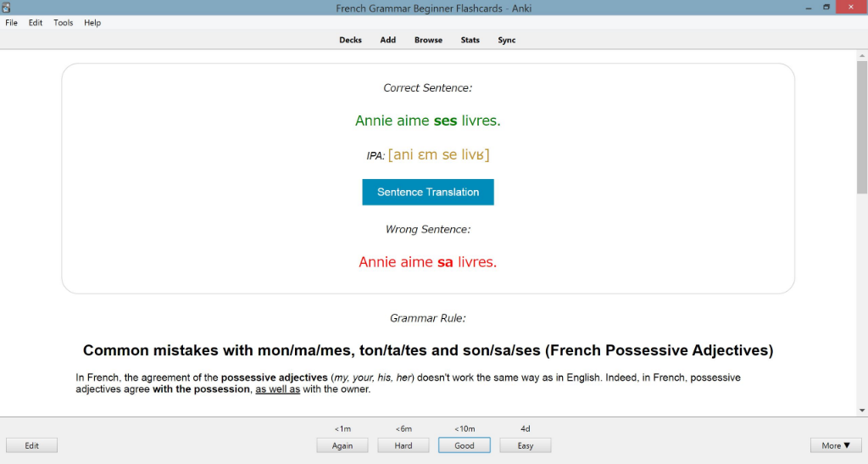Expand the More options dropdown
The width and height of the screenshot is (868, 464).
coord(836,445)
